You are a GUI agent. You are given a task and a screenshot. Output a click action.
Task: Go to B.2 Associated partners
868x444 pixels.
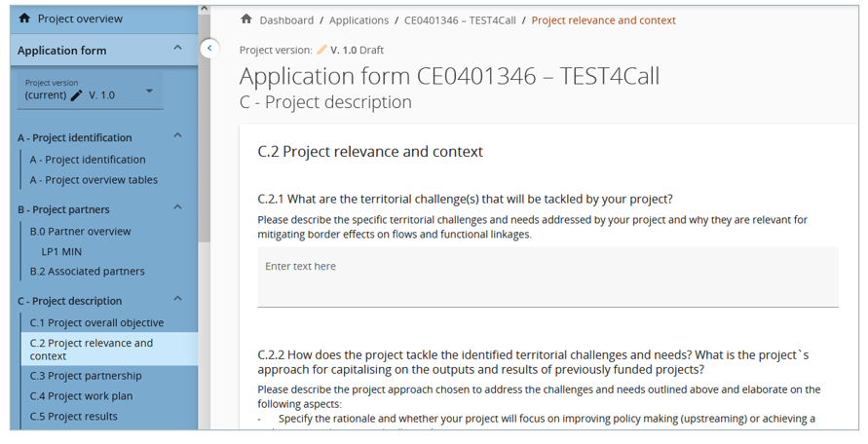[x=87, y=272]
